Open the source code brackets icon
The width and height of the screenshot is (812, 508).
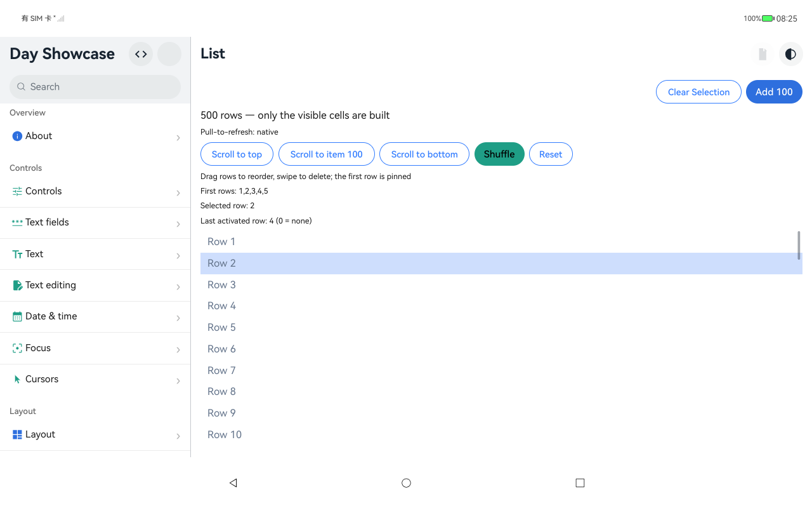pyautogui.click(x=141, y=54)
